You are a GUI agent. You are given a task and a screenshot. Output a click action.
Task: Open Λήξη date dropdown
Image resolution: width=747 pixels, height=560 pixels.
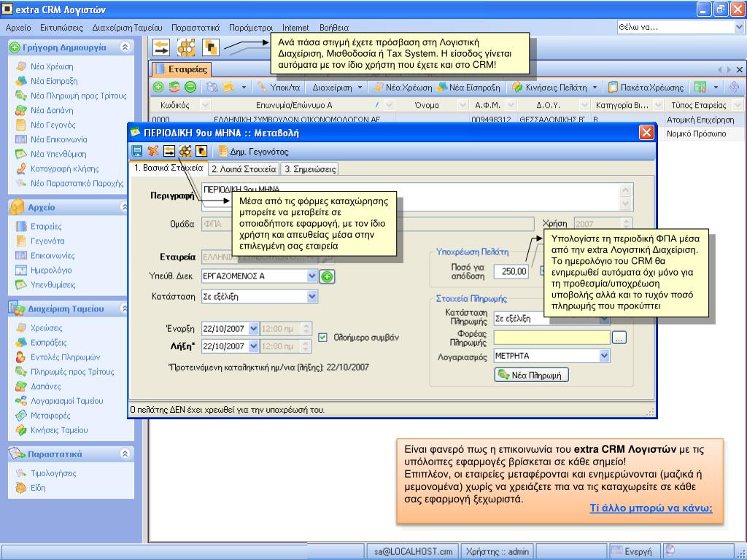click(x=253, y=346)
